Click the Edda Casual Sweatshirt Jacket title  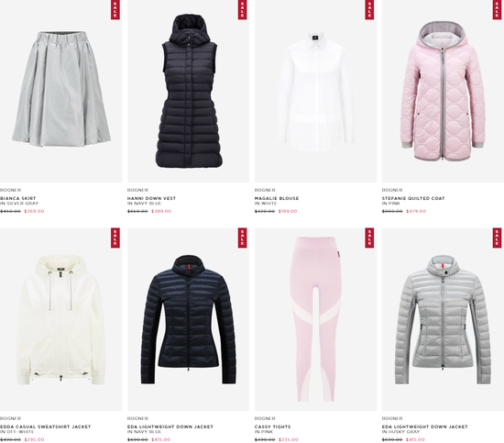tap(45, 426)
